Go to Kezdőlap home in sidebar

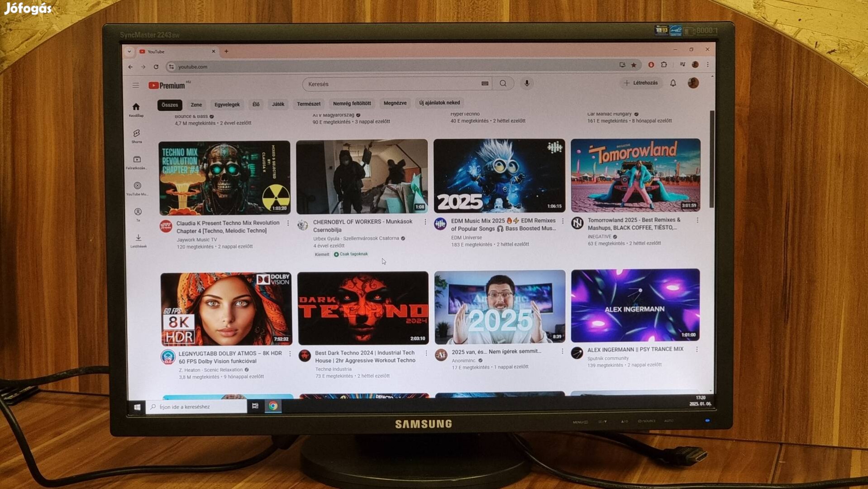coord(136,110)
